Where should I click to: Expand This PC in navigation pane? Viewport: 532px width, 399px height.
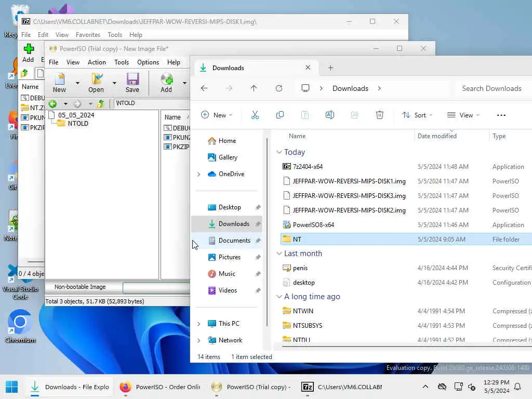(x=199, y=324)
